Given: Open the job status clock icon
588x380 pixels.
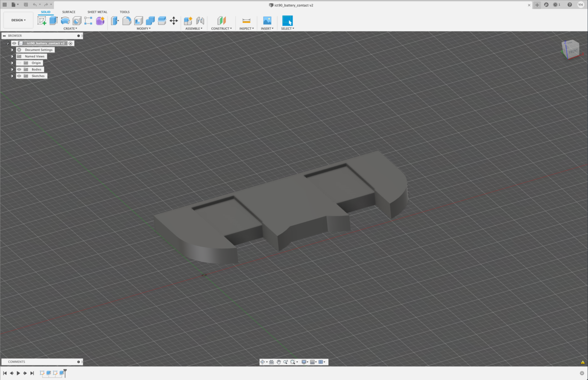Looking at the screenshot, I should click(x=556, y=5).
